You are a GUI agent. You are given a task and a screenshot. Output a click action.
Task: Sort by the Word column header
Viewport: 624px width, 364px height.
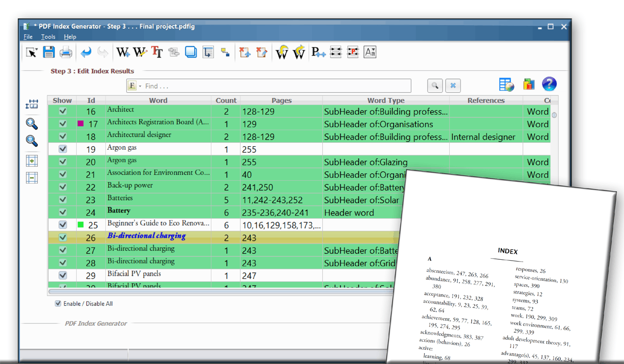158,100
